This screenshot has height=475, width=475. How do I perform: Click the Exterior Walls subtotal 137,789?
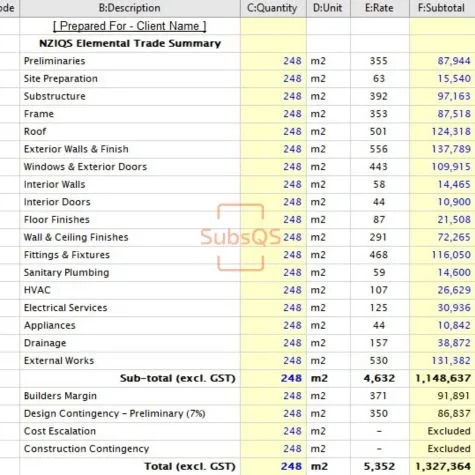click(451, 149)
